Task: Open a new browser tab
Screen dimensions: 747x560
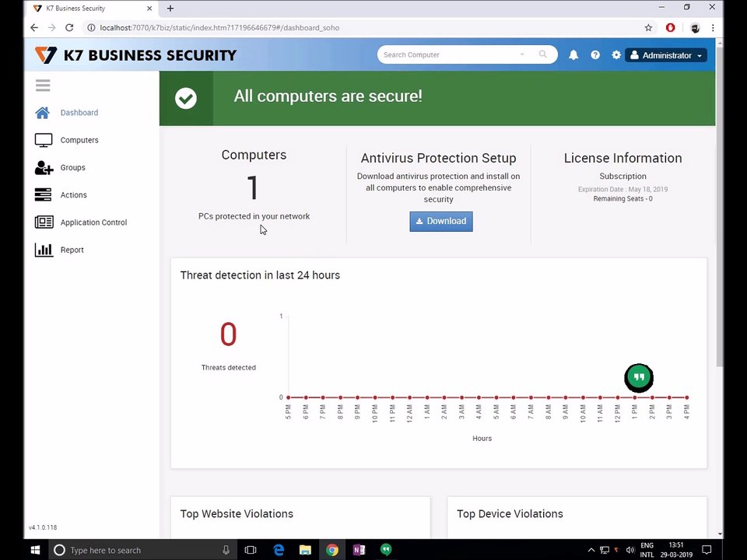Action: 170,8
